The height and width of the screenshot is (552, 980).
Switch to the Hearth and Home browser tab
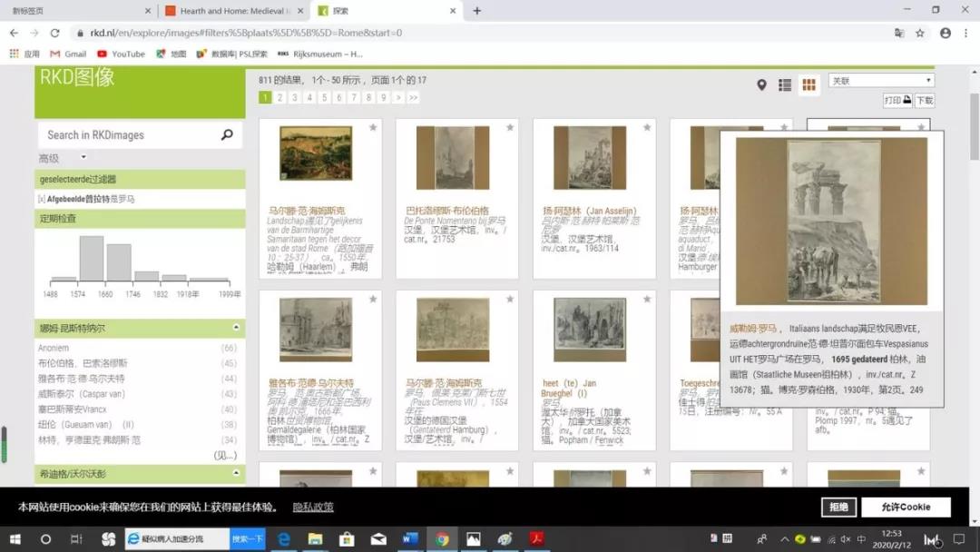pos(233,11)
